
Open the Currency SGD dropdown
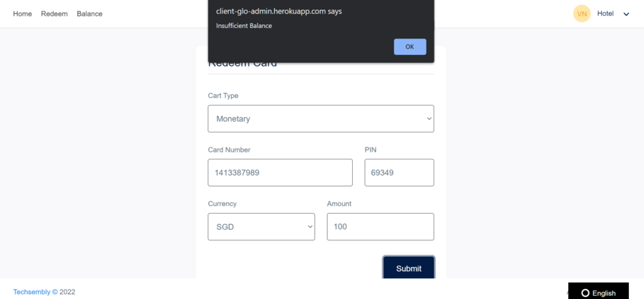click(x=261, y=227)
